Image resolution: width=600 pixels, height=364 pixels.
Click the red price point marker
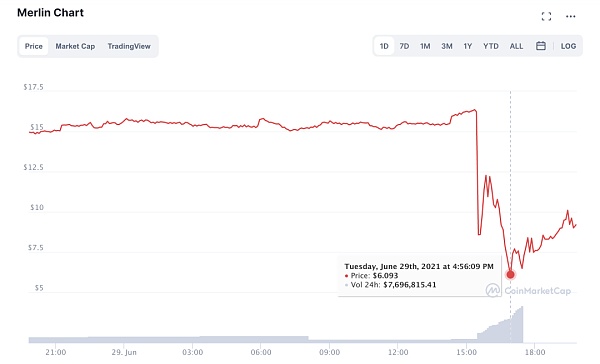tap(510, 274)
